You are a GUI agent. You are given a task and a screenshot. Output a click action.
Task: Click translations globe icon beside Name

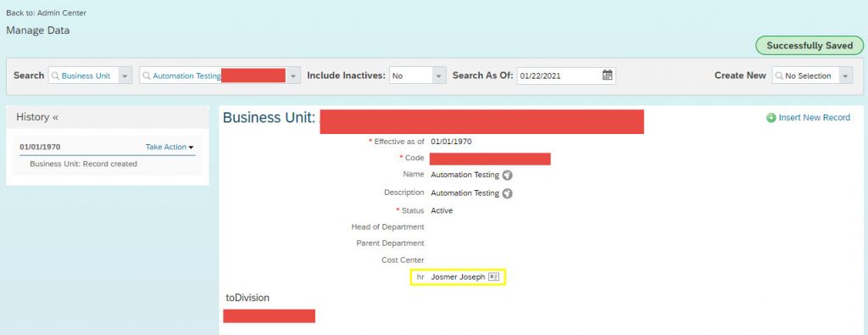pyautogui.click(x=507, y=175)
